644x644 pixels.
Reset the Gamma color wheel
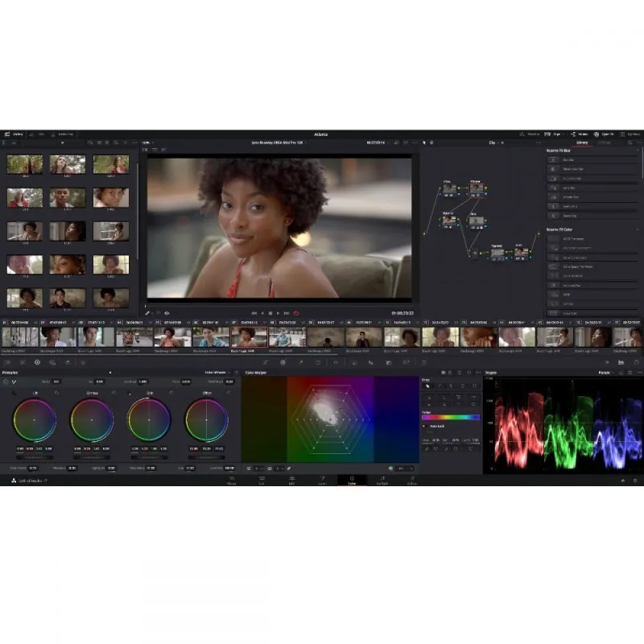pos(114,393)
